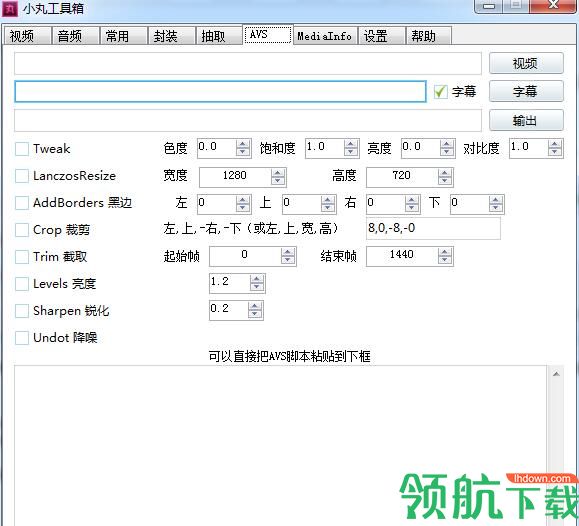The height and width of the screenshot is (526, 579).
Task: Increase 宽度 1280 with up arrow
Action: tap(278, 173)
